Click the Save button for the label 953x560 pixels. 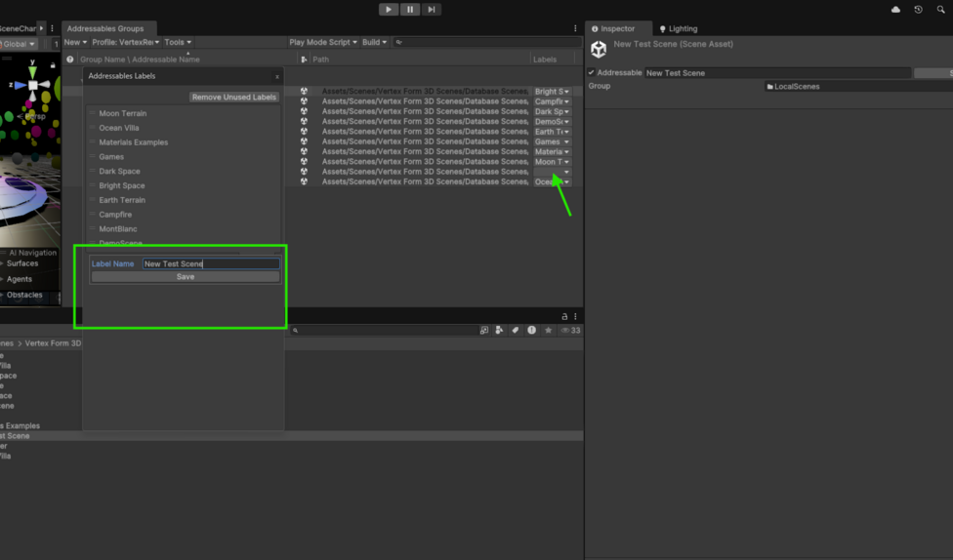coord(186,277)
